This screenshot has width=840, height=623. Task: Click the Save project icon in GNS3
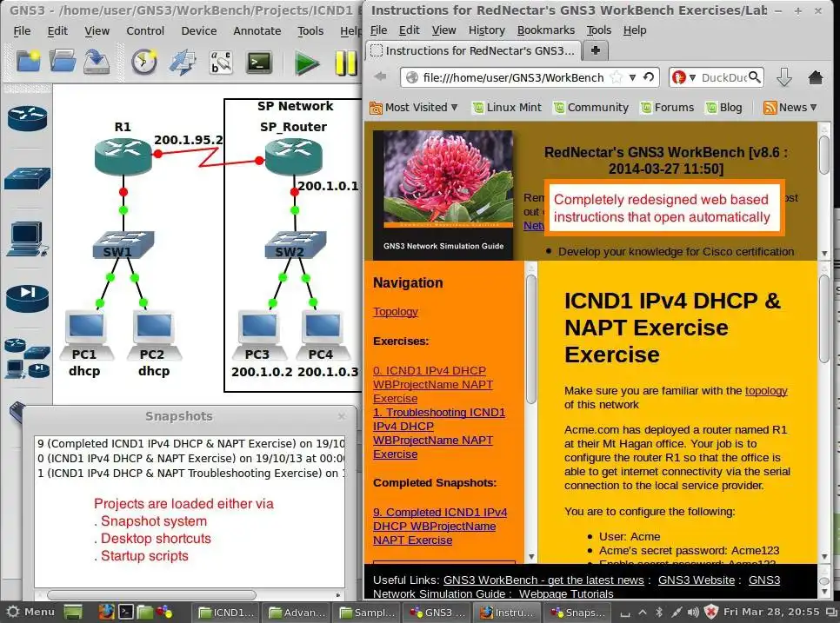97,62
